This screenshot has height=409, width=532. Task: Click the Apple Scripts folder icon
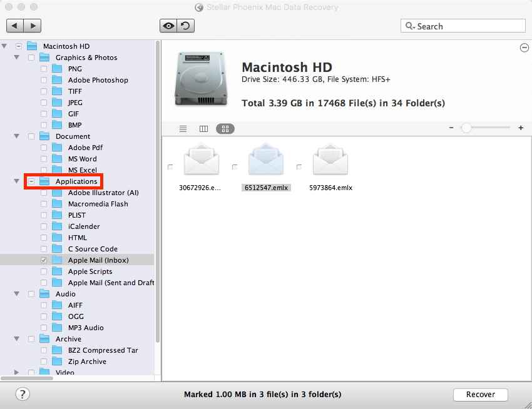pyautogui.click(x=57, y=271)
